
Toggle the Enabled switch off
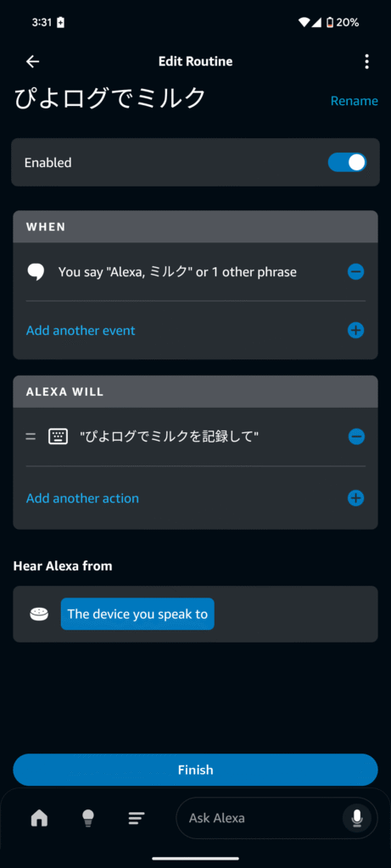click(347, 162)
